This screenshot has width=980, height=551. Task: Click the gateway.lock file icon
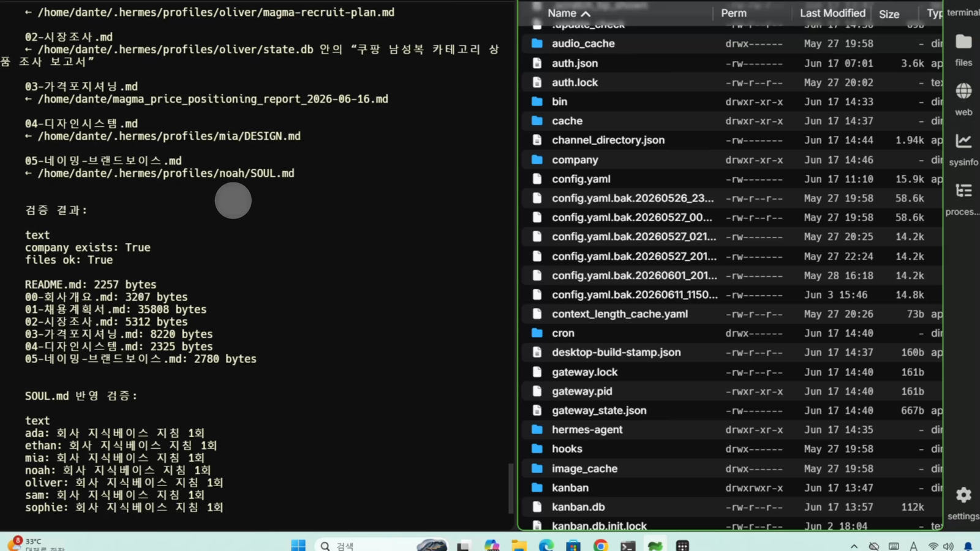click(x=537, y=372)
